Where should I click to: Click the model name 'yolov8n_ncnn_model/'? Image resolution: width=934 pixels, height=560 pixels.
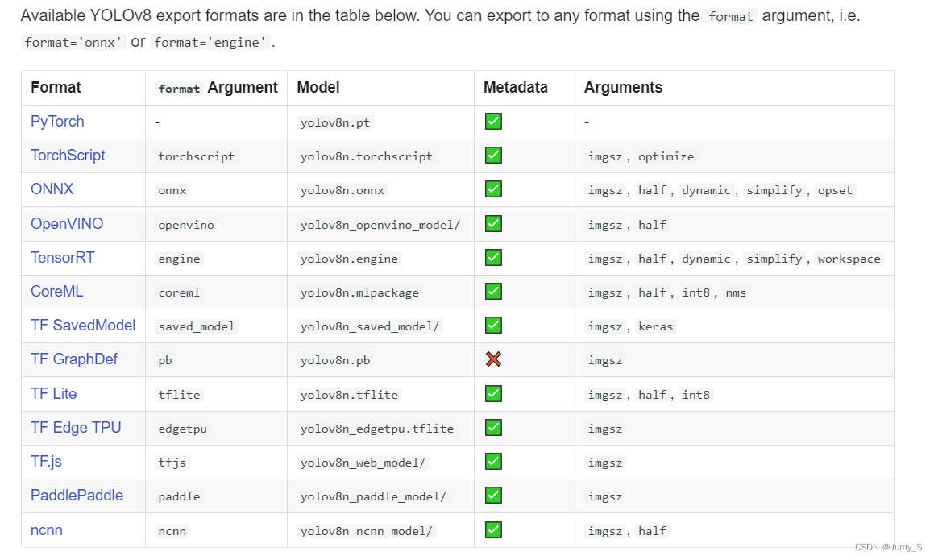[x=367, y=532]
